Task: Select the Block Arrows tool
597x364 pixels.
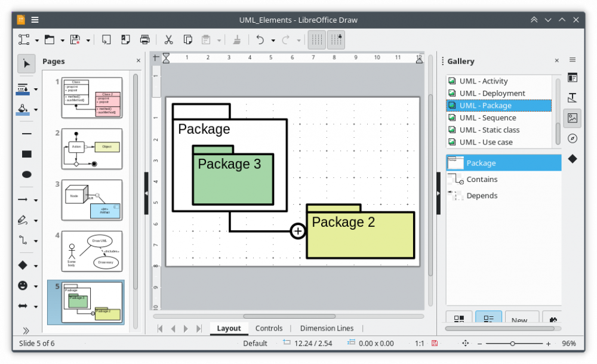Action: 23,306
